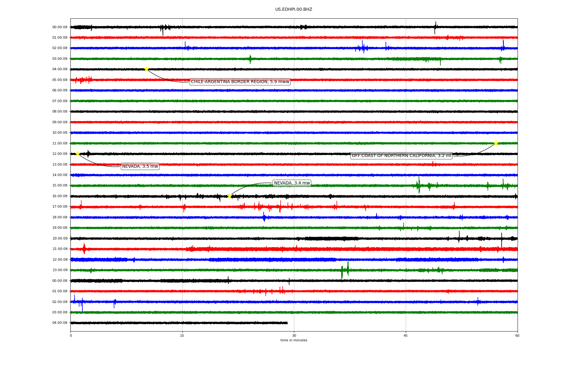The height and width of the screenshot is (368, 588).
Task: Click the star marker on 11:00:08 trace
Action: 496,143
